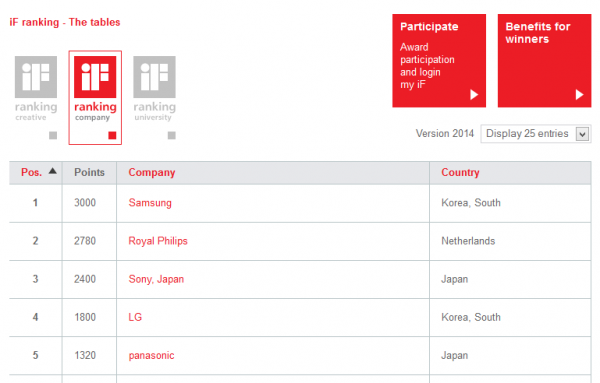Screen dimensions: 600x383
Task: Open the Display 25 entries dropdown
Action: coord(536,134)
